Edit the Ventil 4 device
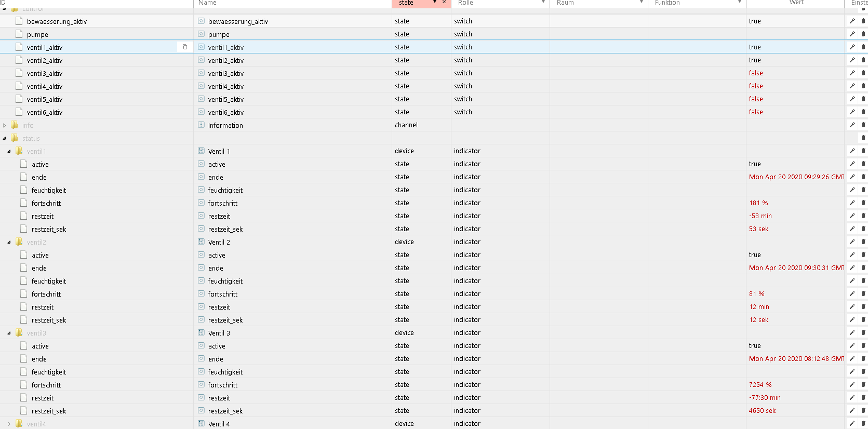This screenshot has width=868, height=429. pos(852,423)
